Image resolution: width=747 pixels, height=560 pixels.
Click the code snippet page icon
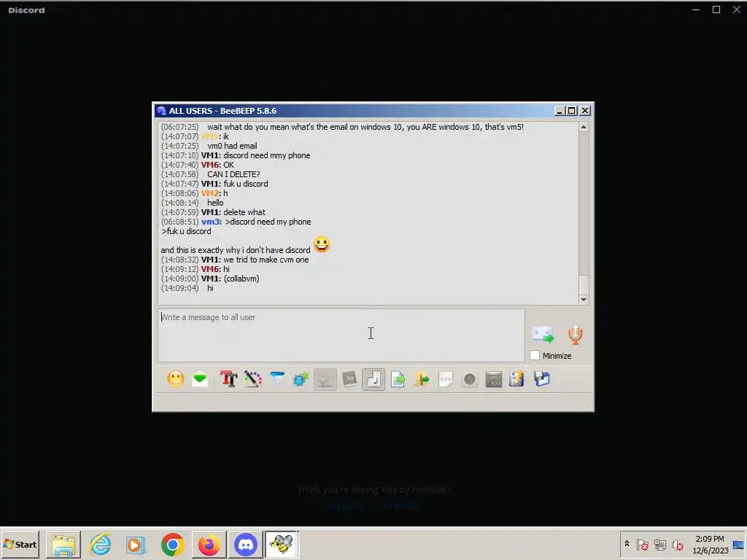click(x=446, y=379)
